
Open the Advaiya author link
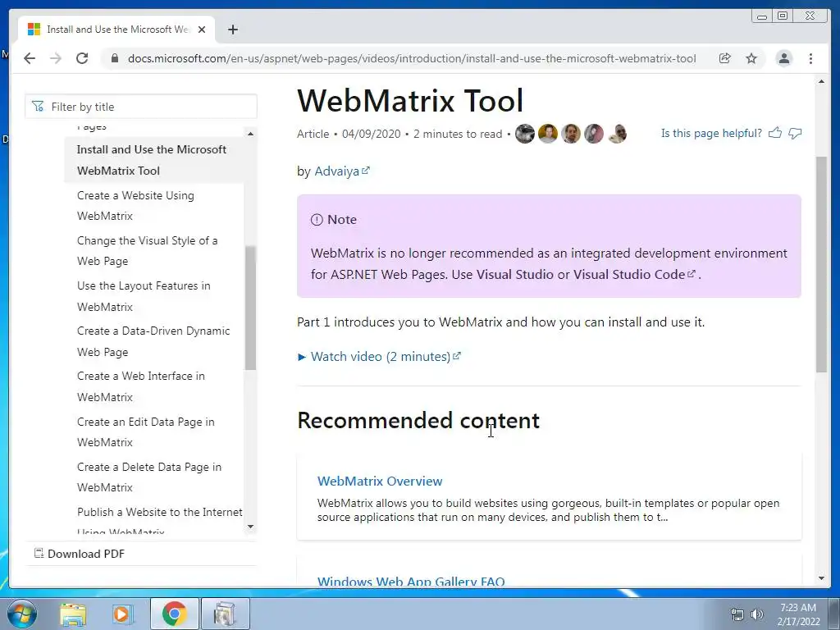(x=342, y=171)
